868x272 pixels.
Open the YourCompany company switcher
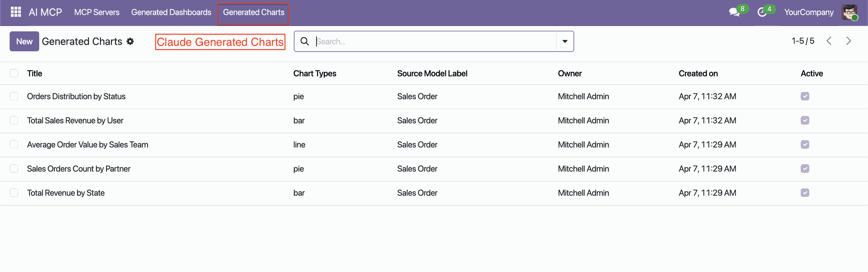pyautogui.click(x=808, y=12)
